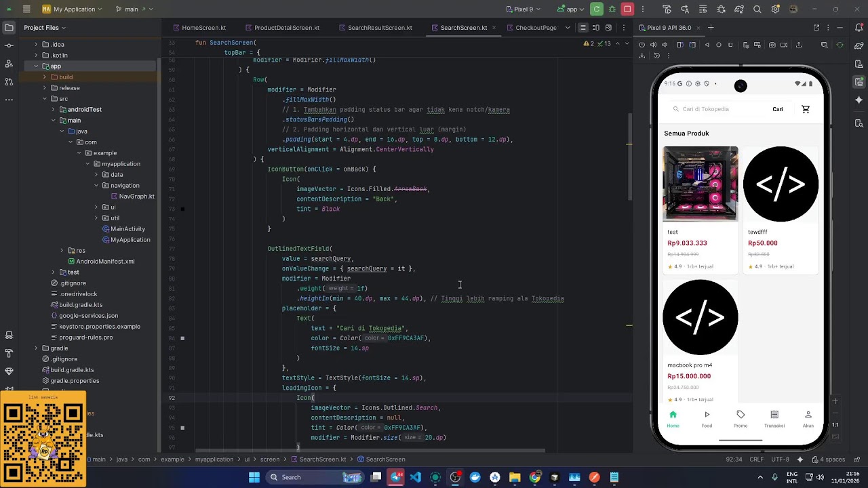Open main git branch dropdown

tap(134, 9)
